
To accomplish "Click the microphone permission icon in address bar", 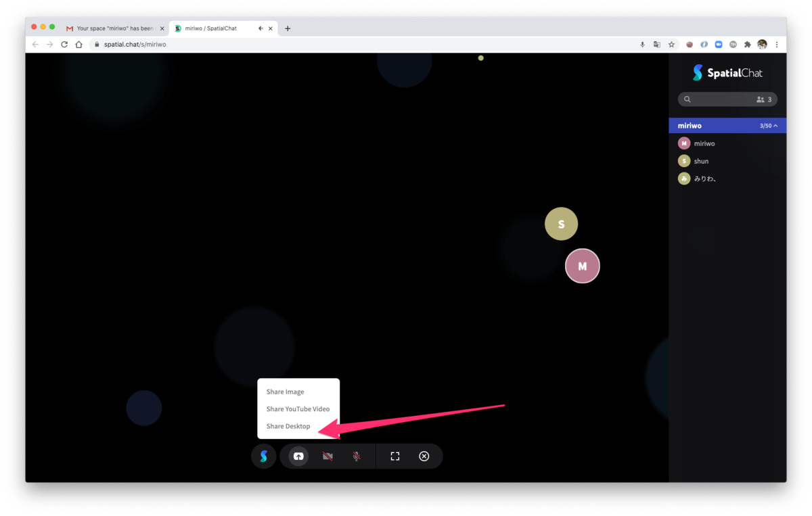I will pyautogui.click(x=642, y=45).
